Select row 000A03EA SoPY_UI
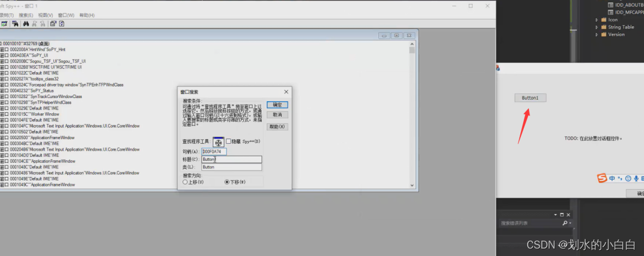644x256 pixels. click(24, 55)
